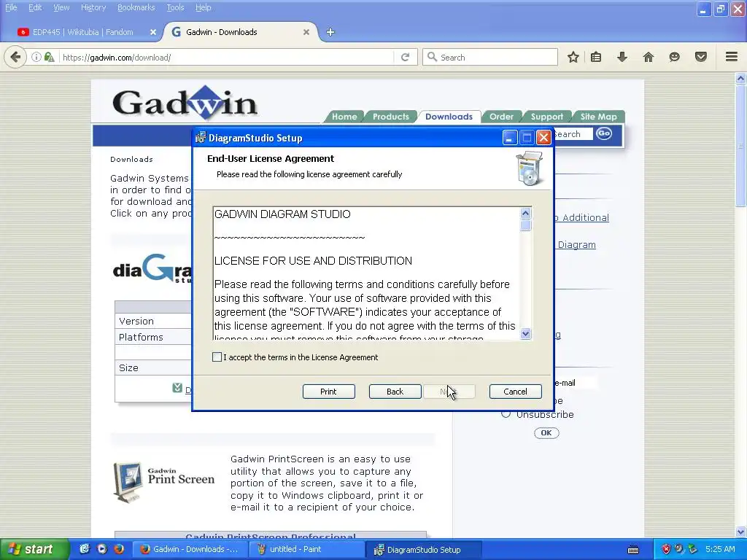Image resolution: width=747 pixels, height=560 pixels.
Task: Open the Gadwin Products nav tab
Action: click(x=391, y=116)
